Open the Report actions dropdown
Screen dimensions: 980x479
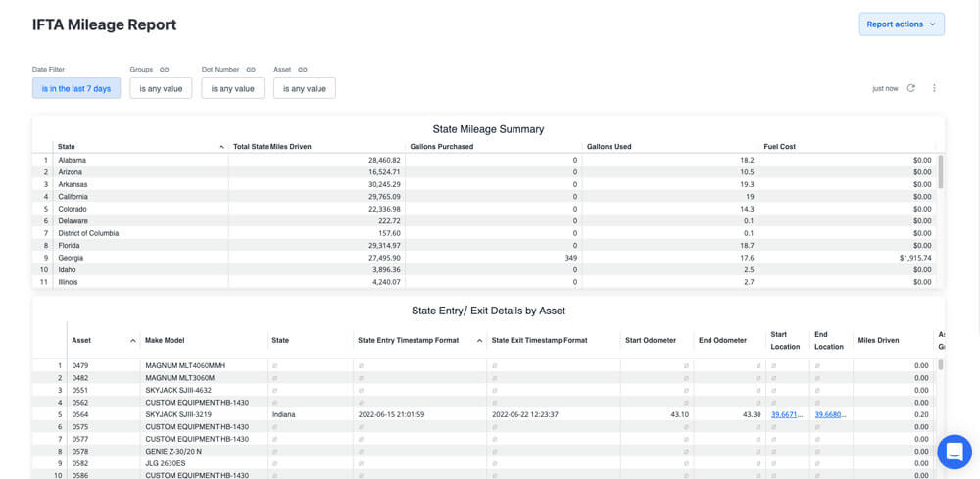tap(902, 24)
